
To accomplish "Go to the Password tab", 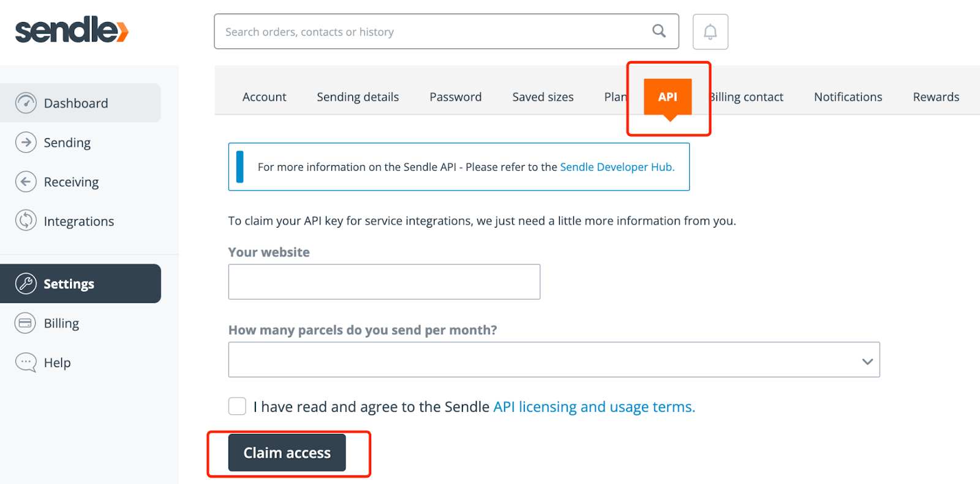I will click(456, 97).
